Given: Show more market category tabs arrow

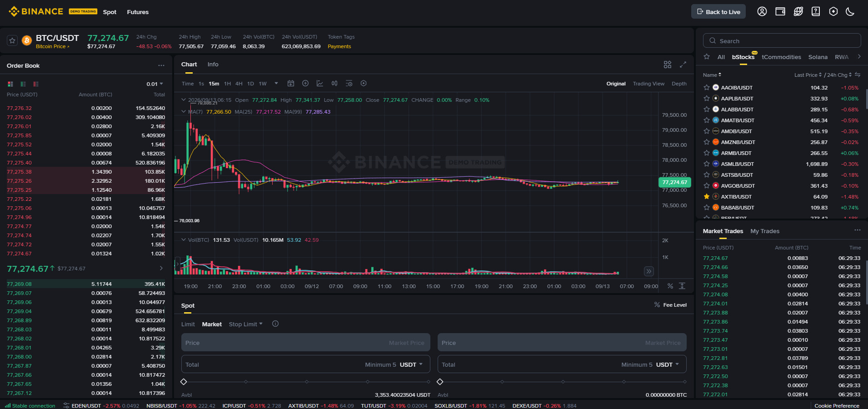Looking at the screenshot, I should point(859,57).
